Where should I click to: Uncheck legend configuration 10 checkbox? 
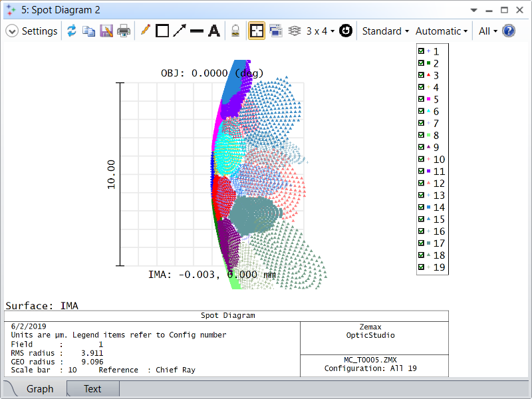pos(421,159)
